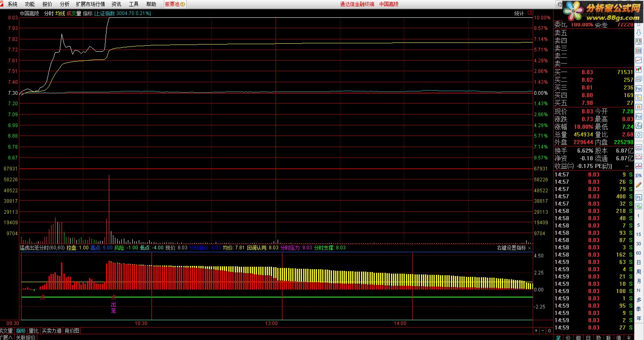Screen dimensions: 644x340
Task: Switch to 5-minute period in sidebar
Action: point(639,225)
